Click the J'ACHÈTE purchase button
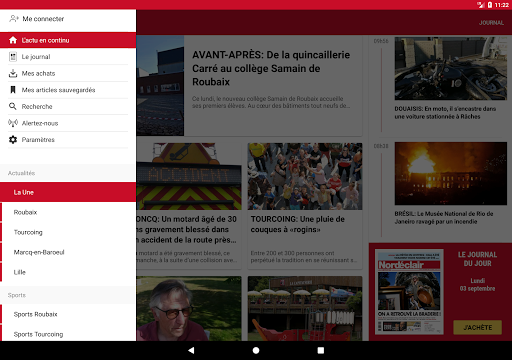Image resolution: width=512 pixels, height=360 pixels. tap(478, 327)
